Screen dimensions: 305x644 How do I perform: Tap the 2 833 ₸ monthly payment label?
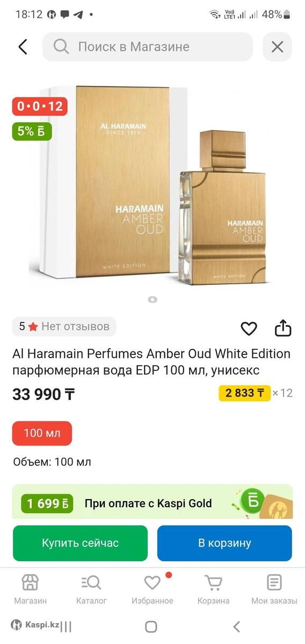click(244, 393)
